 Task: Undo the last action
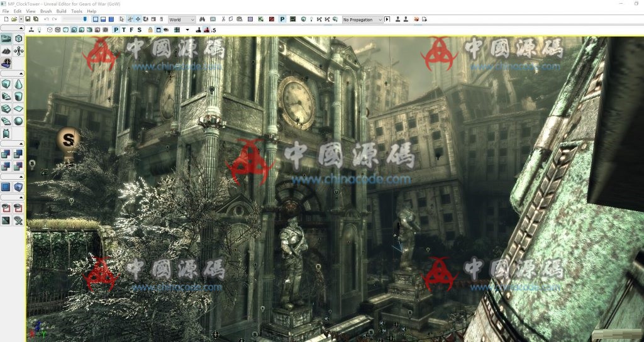click(x=47, y=19)
